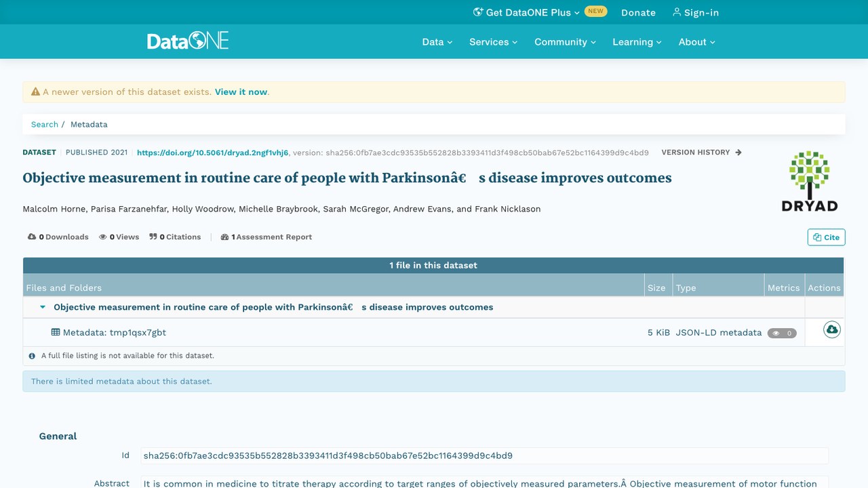
Task: Click the Metadata: tmp1qsx7gbt file name
Action: [115, 332]
